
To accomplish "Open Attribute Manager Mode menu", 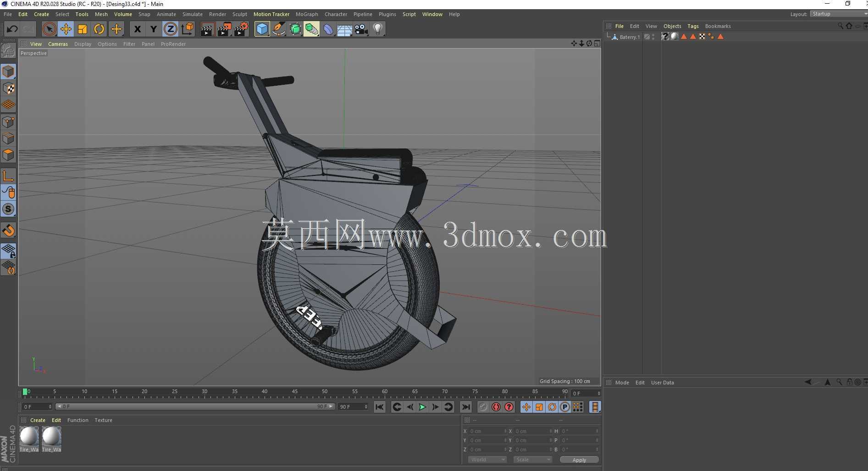I will pos(622,383).
